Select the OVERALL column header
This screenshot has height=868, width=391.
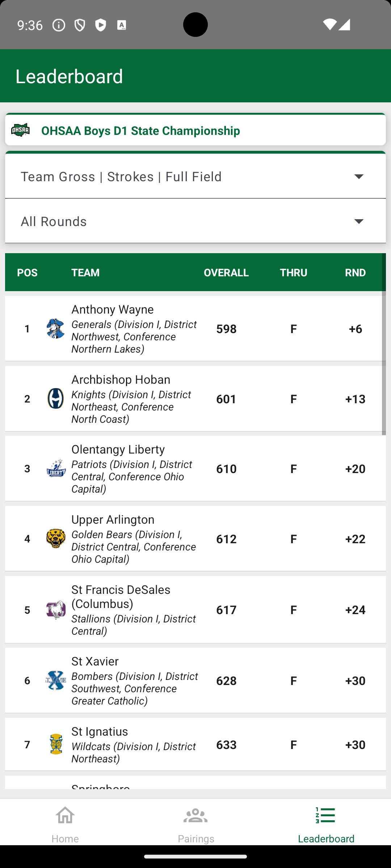click(x=226, y=273)
